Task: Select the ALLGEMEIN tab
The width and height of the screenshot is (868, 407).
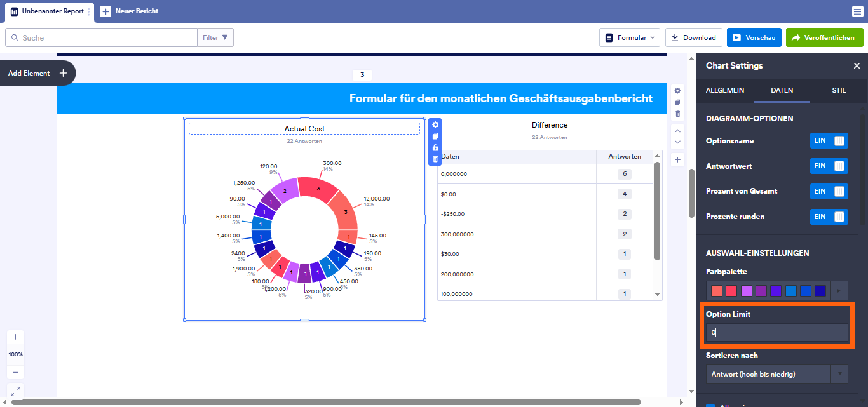Action: click(725, 91)
